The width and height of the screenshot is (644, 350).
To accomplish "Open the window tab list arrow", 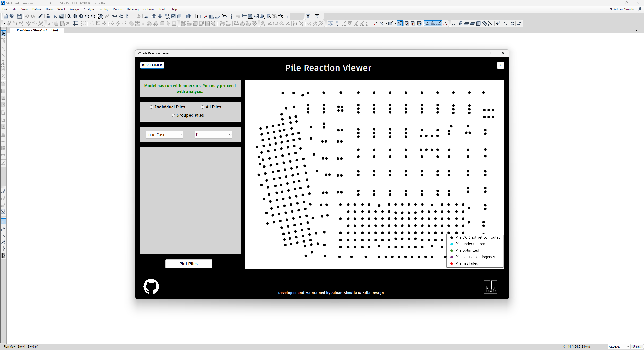I will (x=636, y=30).
